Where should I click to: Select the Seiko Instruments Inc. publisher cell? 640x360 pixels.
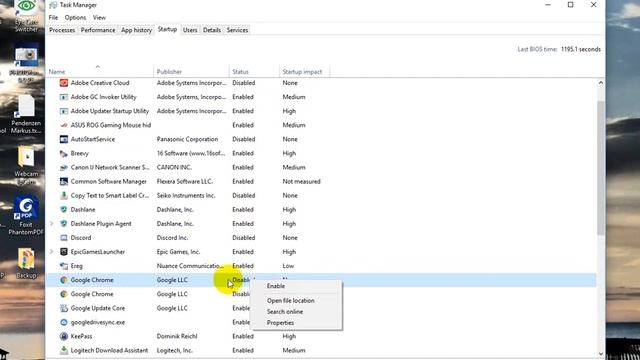(x=186, y=196)
